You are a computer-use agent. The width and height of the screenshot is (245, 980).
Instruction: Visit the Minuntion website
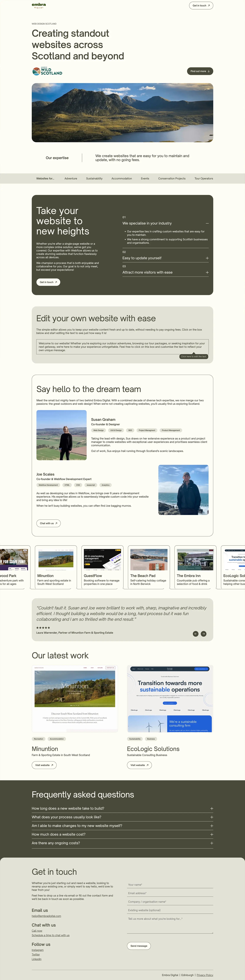(44, 765)
